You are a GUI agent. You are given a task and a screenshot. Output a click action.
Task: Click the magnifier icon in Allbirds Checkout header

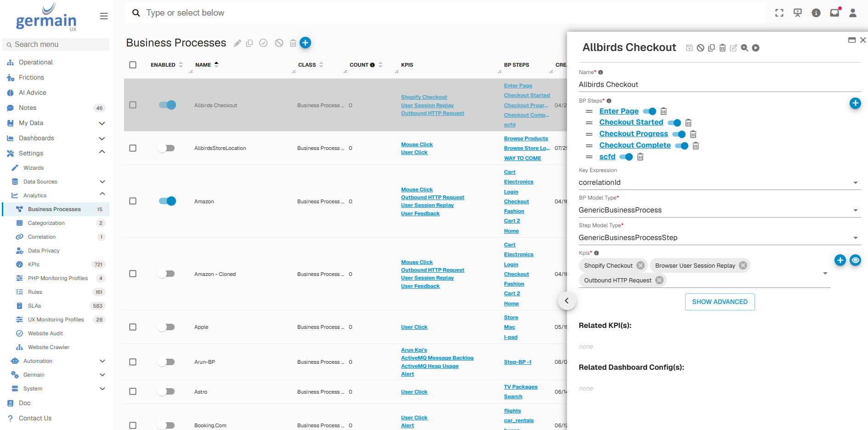[744, 48]
